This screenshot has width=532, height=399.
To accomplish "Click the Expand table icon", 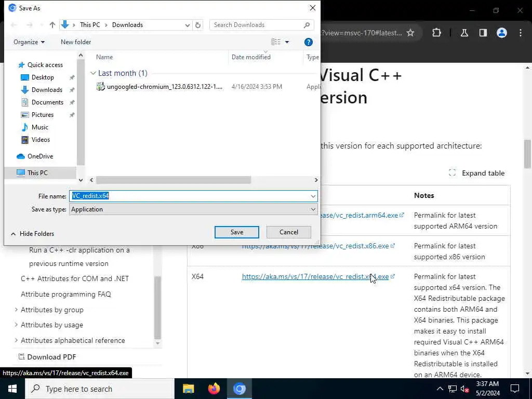I will tap(453, 172).
